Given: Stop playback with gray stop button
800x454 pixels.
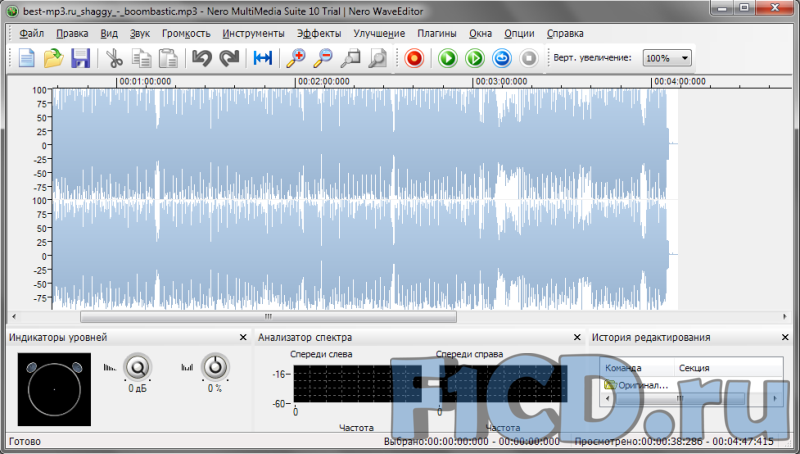Looking at the screenshot, I should (529, 58).
